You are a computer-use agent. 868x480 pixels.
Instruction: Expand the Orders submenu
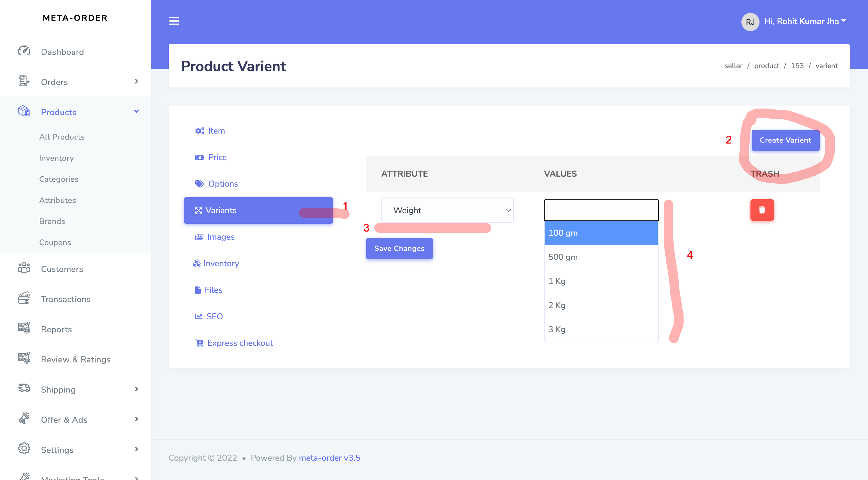pos(137,82)
